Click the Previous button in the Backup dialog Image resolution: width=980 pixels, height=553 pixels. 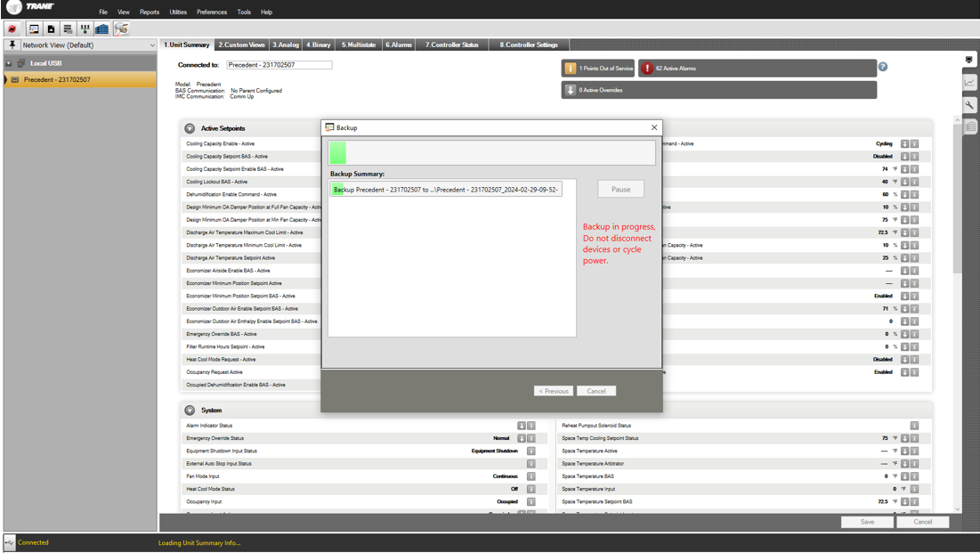click(x=554, y=391)
